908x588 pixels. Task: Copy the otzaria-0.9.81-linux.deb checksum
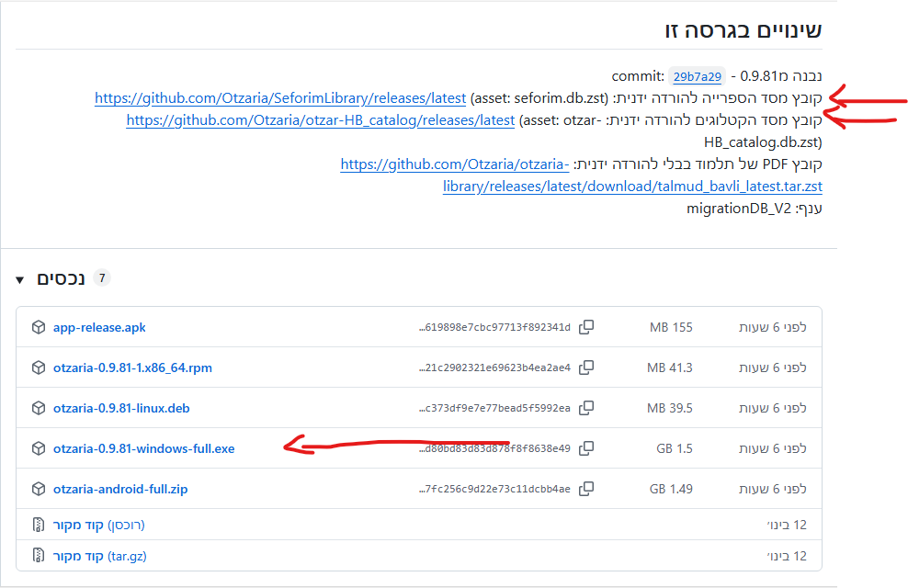586,408
